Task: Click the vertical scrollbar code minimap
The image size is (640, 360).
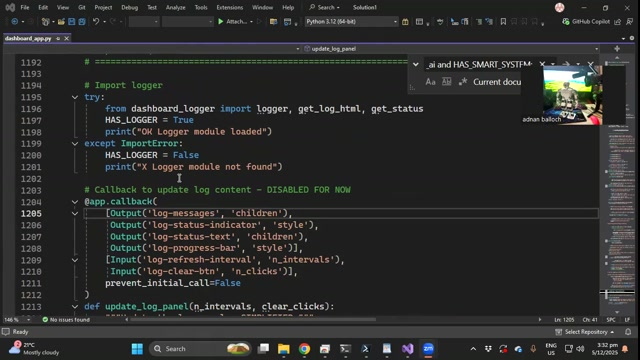Action: pos(620,184)
